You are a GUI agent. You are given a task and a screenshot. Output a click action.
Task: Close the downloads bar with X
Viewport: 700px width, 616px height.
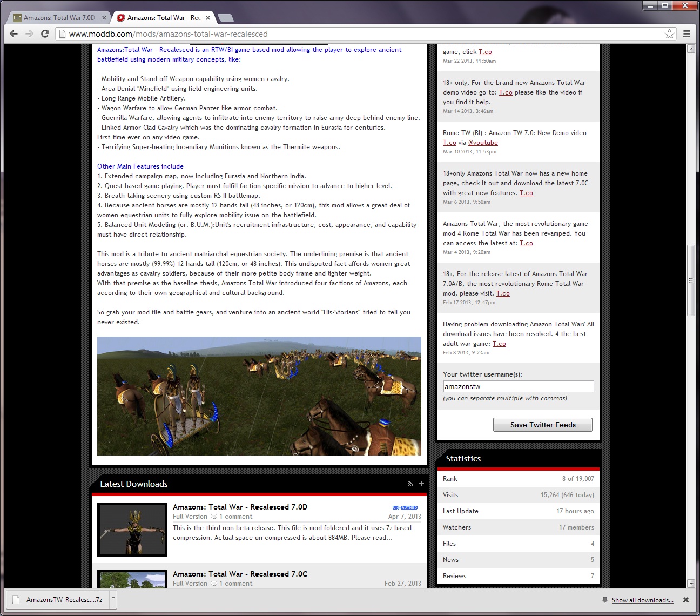pyautogui.click(x=686, y=600)
